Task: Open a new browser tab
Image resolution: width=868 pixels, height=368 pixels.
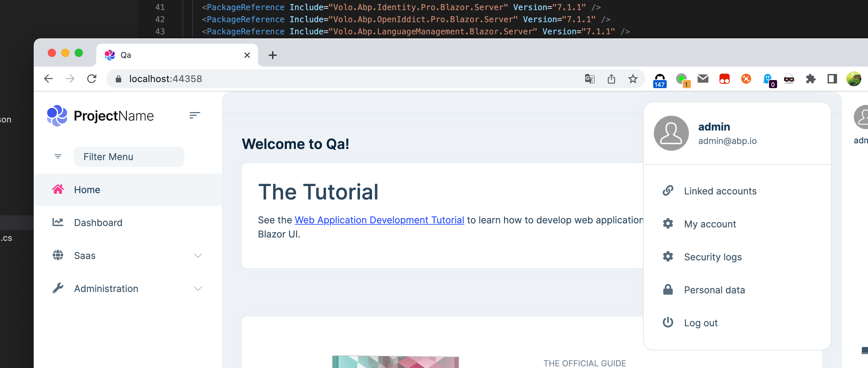Action: point(273,55)
